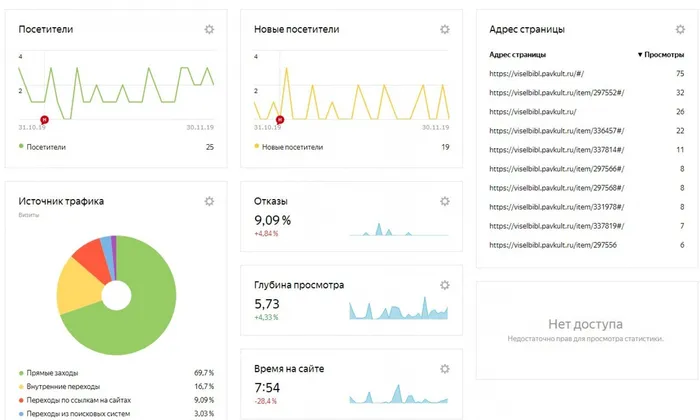Open link ending item/297568#/
The image size is (700, 420).
557,188
